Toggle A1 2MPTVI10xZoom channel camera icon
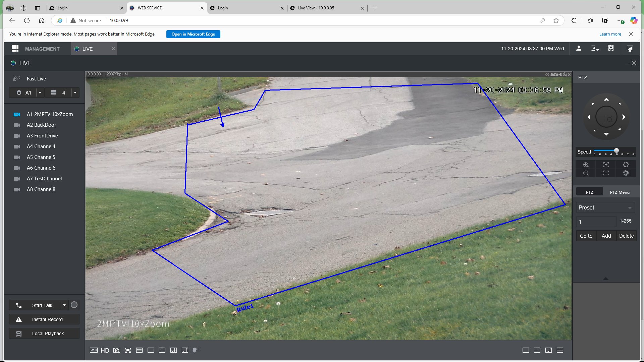Screen dimensions: 644x362 click(x=17, y=114)
